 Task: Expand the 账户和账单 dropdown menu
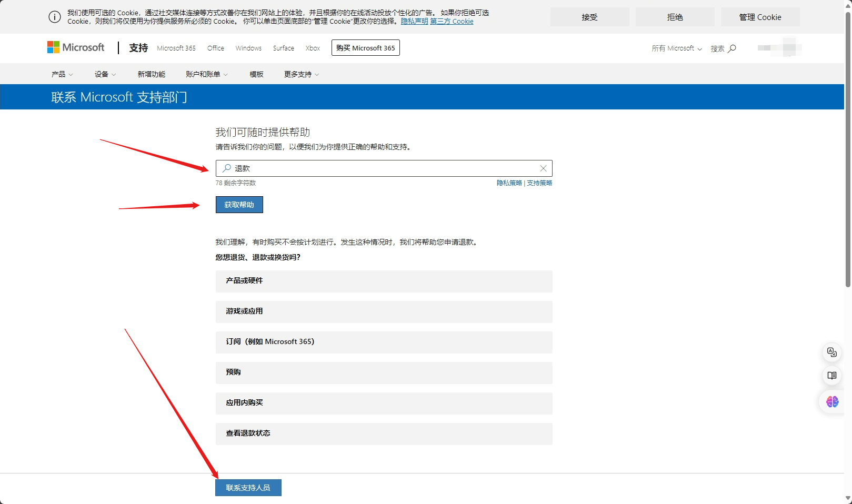coord(207,74)
